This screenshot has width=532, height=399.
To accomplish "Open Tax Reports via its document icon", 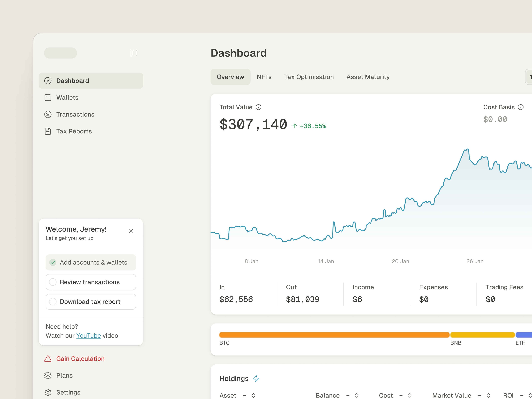I will tap(48, 131).
